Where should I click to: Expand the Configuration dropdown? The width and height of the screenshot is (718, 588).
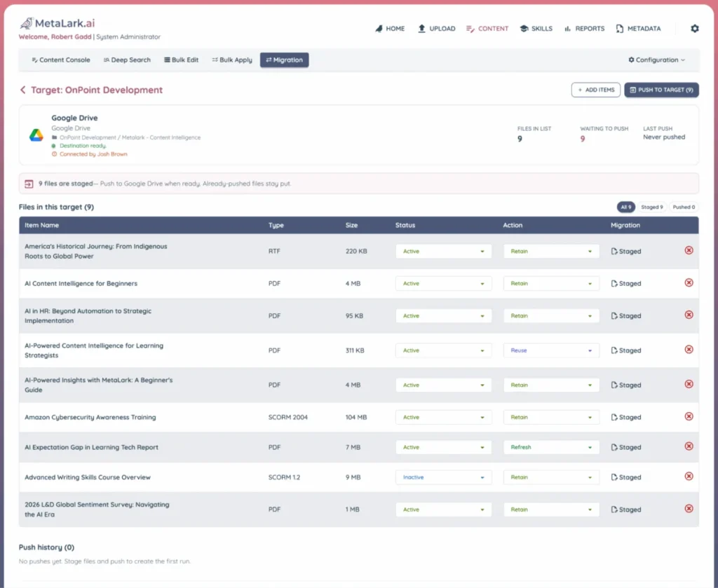[x=656, y=60]
